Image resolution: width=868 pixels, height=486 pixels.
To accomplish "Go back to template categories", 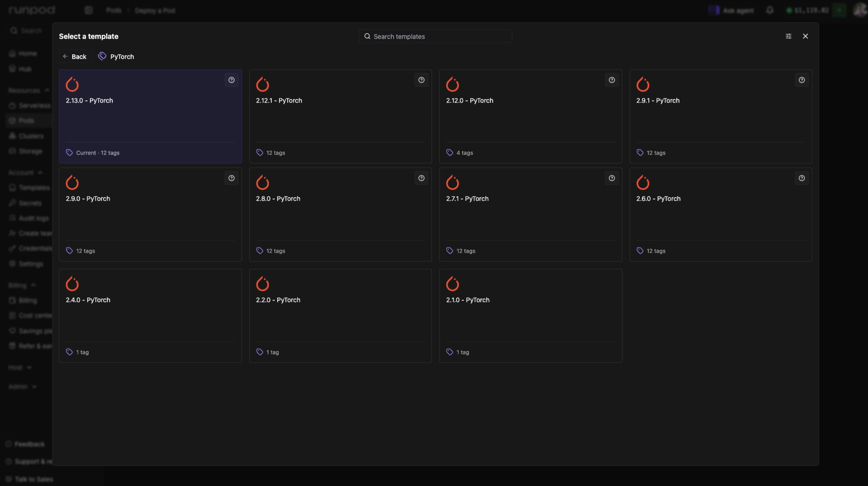I will coord(75,57).
